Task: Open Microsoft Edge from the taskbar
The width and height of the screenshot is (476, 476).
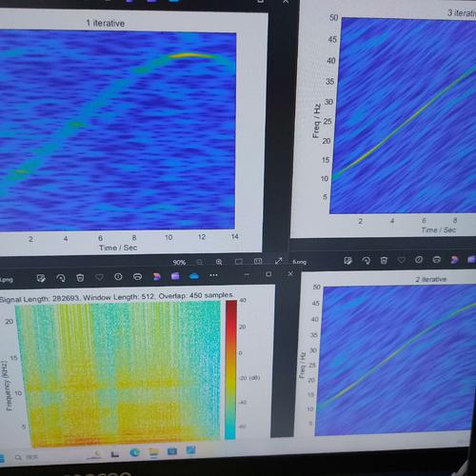Action: (x=134, y=452)
